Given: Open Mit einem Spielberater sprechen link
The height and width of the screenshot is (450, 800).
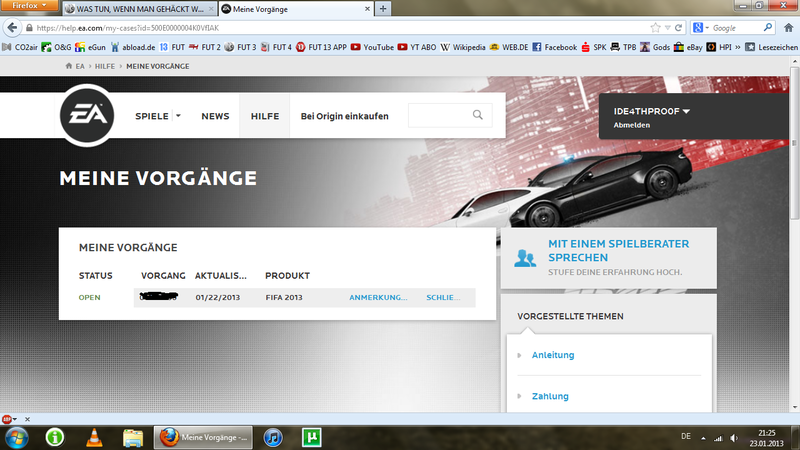Looking at the screenshot, I should [x=618, y=251].
